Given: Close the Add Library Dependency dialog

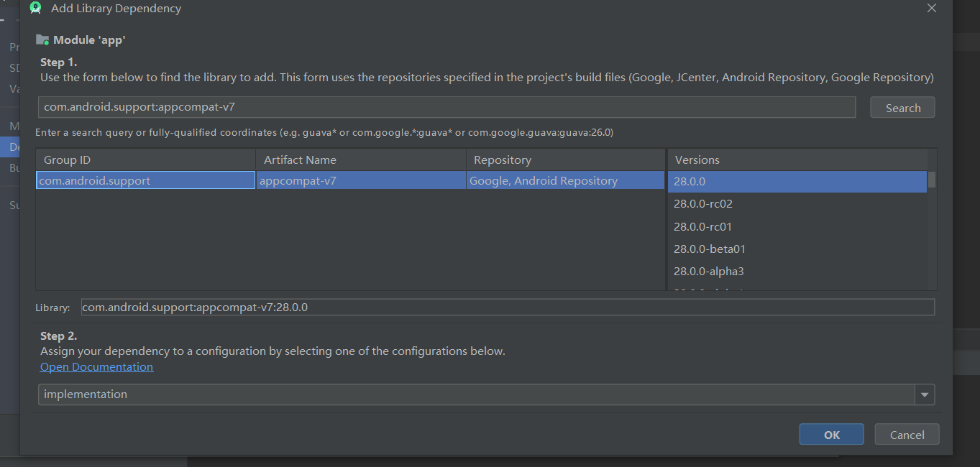Looking at the screenshot, I should [932, 9].
